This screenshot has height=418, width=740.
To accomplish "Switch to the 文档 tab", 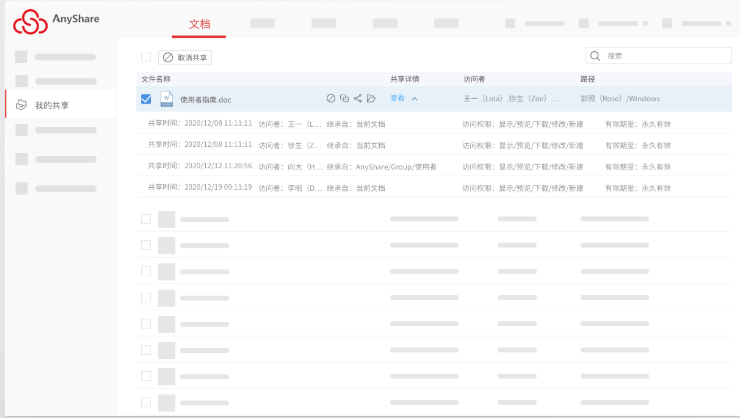I will pos(199,23).
